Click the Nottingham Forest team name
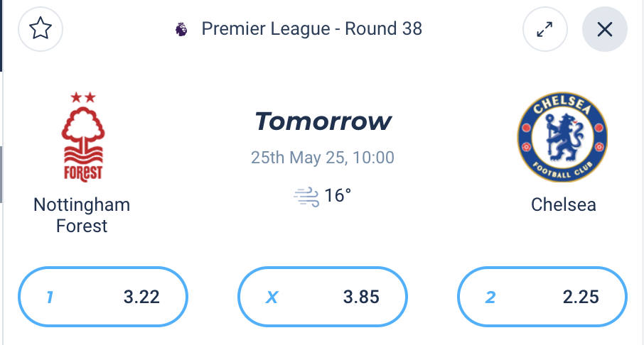The width and height of the screenshot is (644, 345). pos(82,215)
